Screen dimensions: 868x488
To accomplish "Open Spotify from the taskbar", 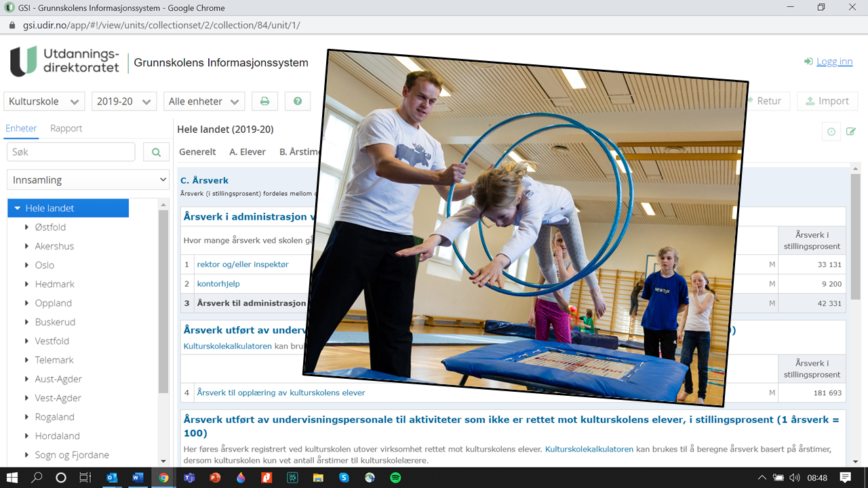I will point(395,477).
